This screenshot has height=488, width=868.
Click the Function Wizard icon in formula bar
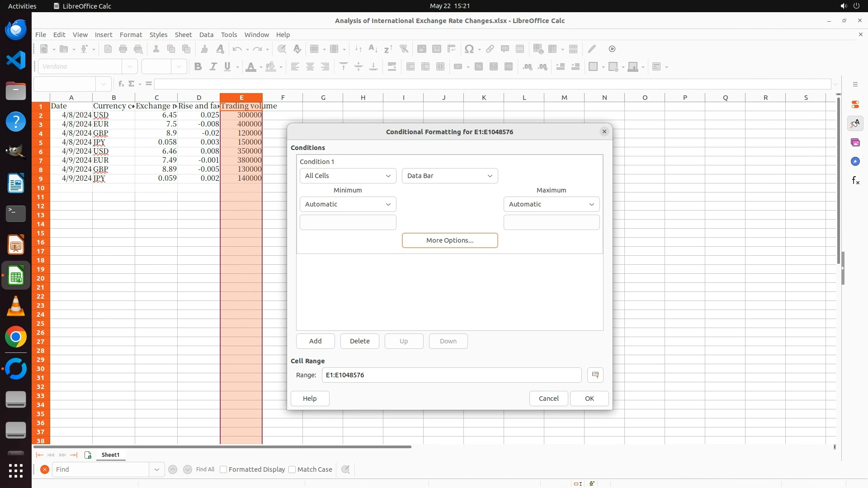(121, 84)
